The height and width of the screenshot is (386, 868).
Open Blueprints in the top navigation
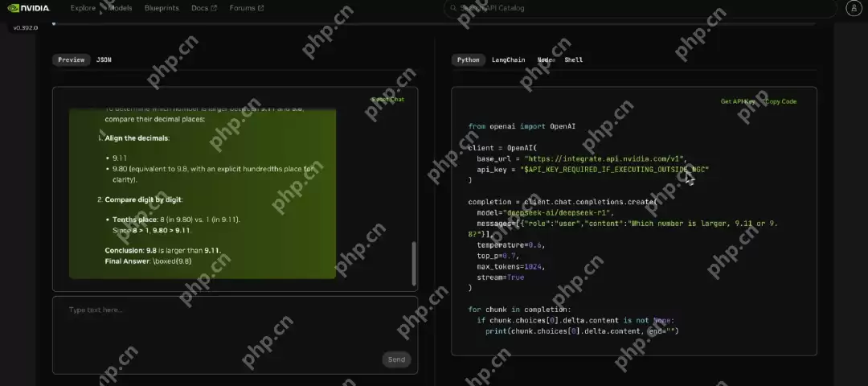pos(162,8)
